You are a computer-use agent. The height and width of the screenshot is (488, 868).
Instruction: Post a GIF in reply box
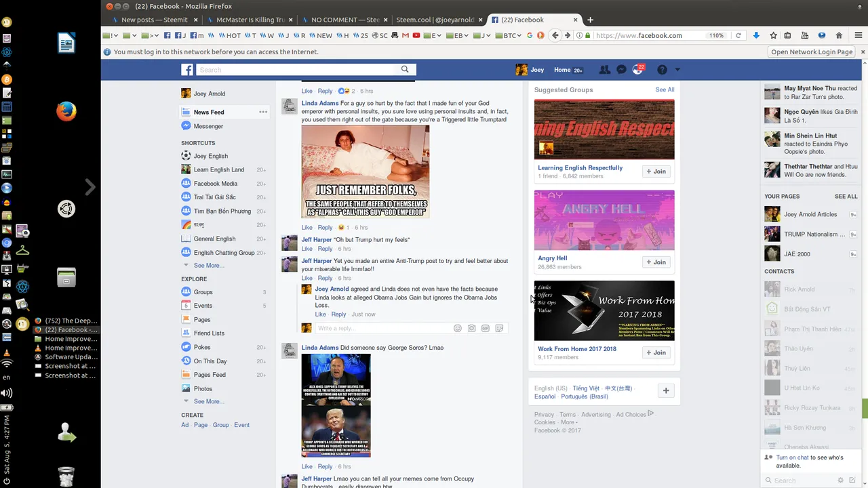click(486, 328)
